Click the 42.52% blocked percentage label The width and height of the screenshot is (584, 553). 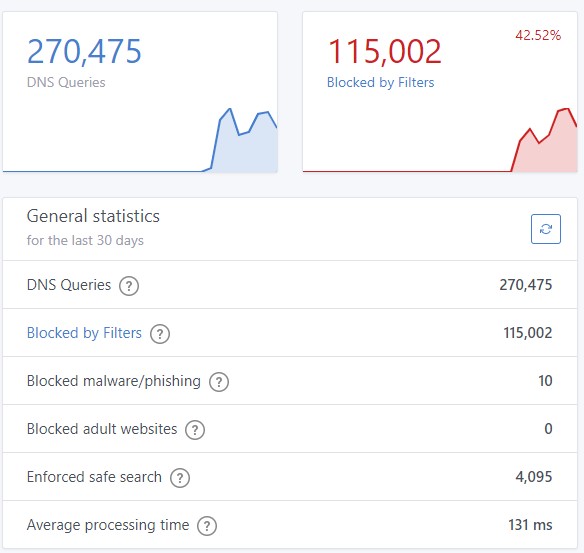[x=538, y=35]
